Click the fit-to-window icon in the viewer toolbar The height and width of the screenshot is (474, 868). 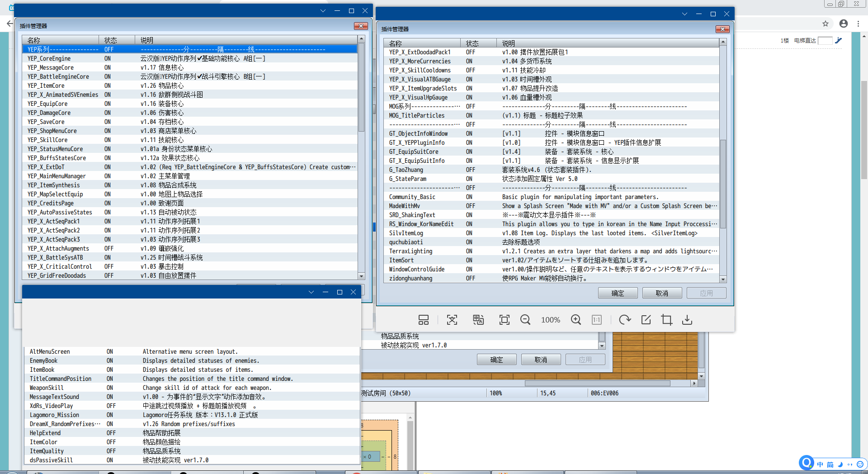click(505, 320)
